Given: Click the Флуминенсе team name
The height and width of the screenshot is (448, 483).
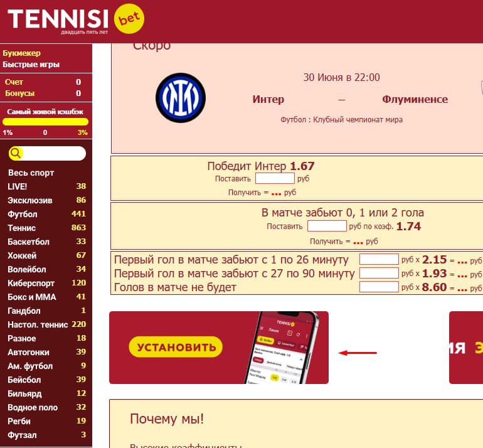Looking at the screenshot, I should (415, 99).
